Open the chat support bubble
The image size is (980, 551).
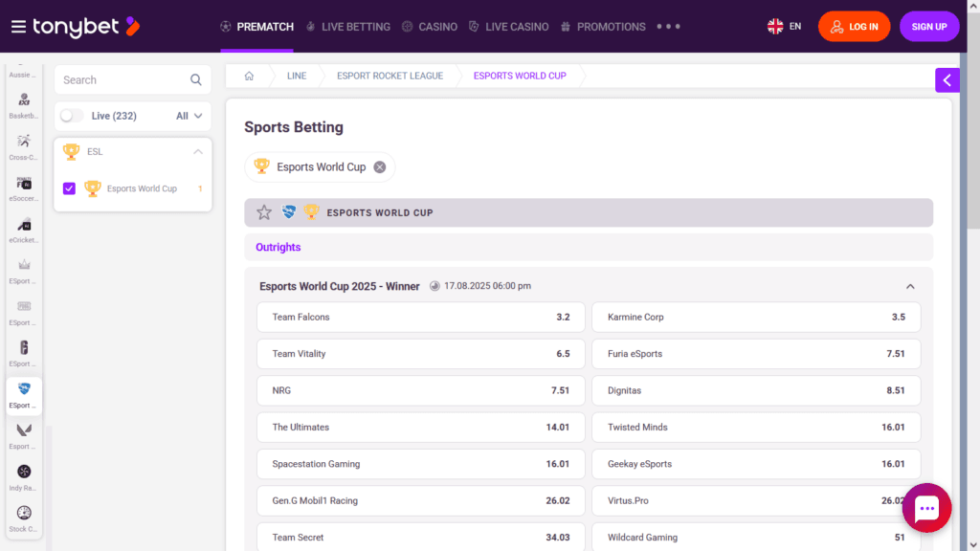926,507
